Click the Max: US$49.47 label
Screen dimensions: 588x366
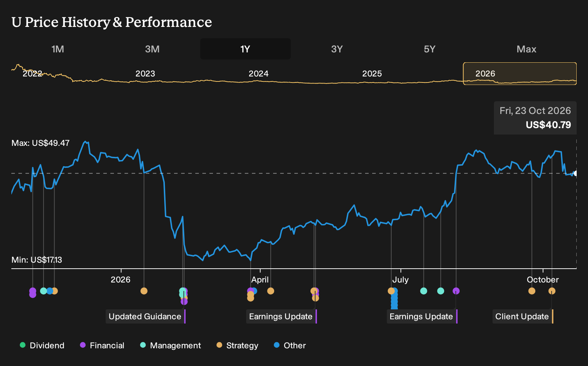(40, 143)
